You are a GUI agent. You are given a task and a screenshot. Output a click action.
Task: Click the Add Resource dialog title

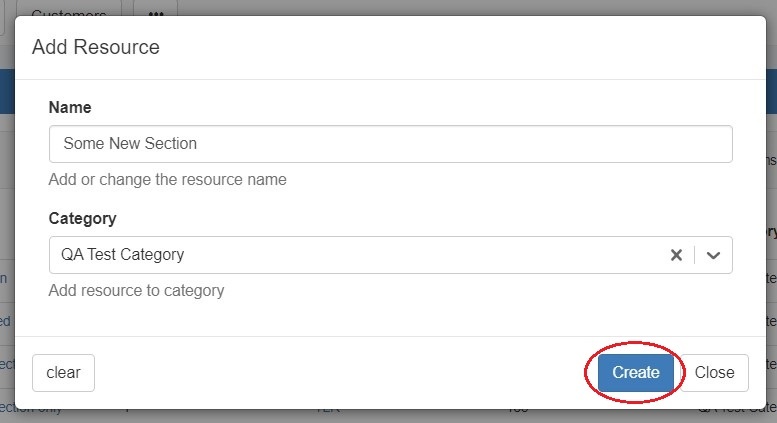(96, 47)
